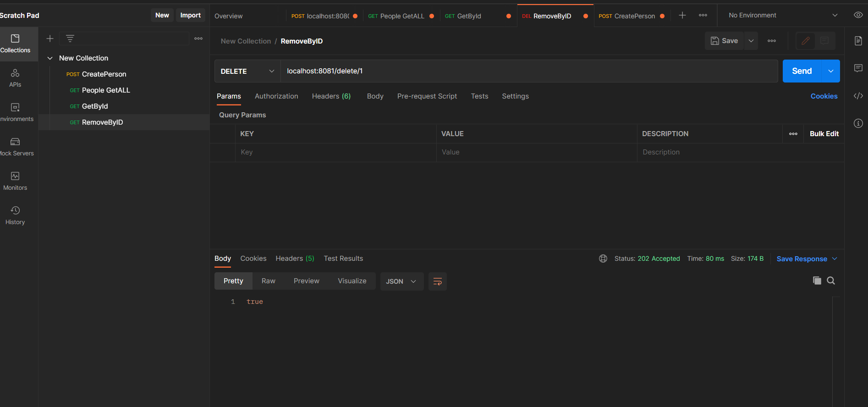This screenshot has width=868, height=407.
Task: Switch response view to Visualize
Action: pyautogui.click(x=352, y=281)
